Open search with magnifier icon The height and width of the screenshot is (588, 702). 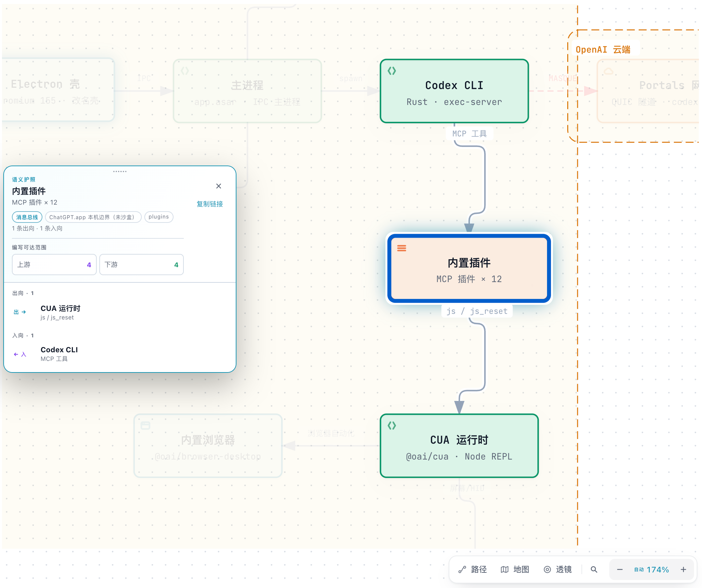(594, 569)
